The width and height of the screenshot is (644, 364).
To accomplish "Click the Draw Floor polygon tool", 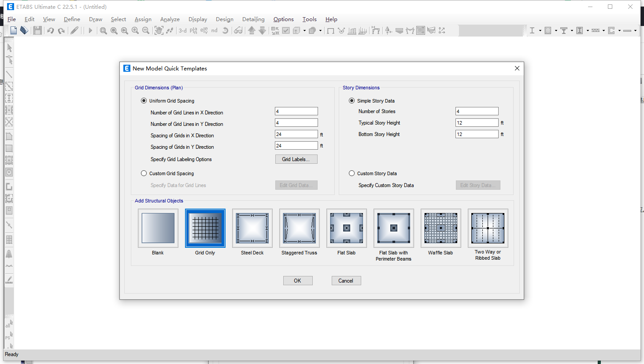I will [x=9, y=136].
